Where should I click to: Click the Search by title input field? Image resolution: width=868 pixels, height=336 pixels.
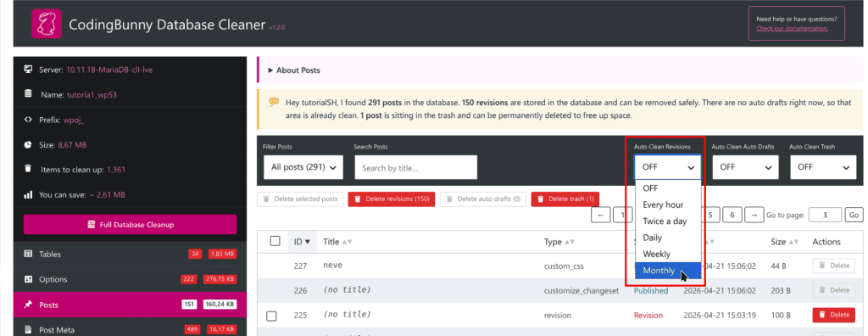click(415, 167)
